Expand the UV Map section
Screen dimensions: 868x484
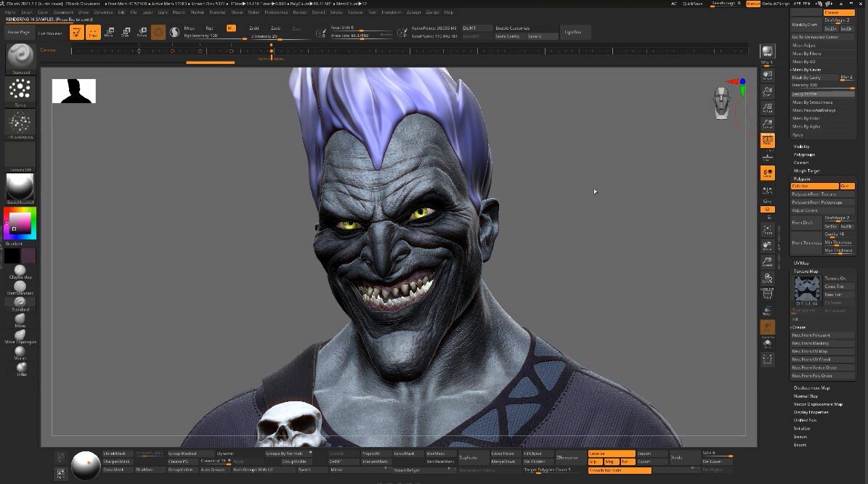[x=801, y=263]
